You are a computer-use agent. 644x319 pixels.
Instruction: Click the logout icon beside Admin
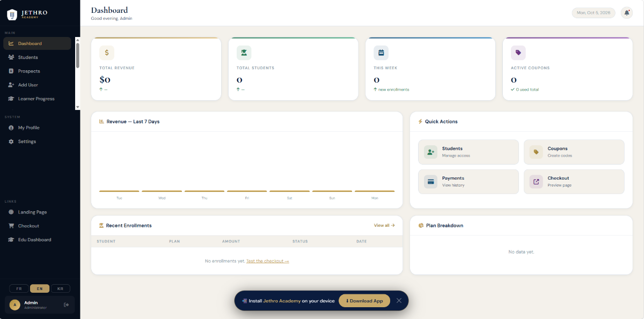coord(66,305)
